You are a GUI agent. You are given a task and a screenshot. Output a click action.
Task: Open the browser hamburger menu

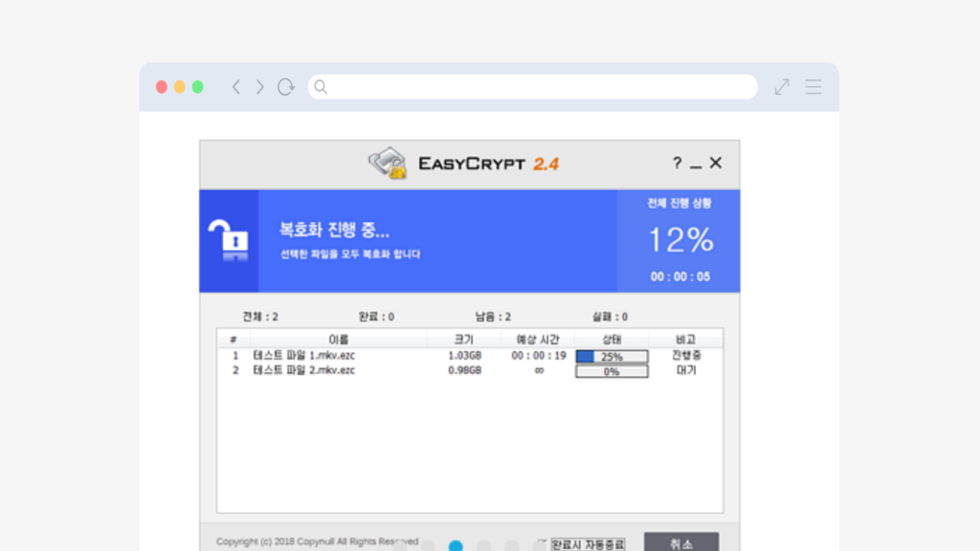click(x=813, y=86)
